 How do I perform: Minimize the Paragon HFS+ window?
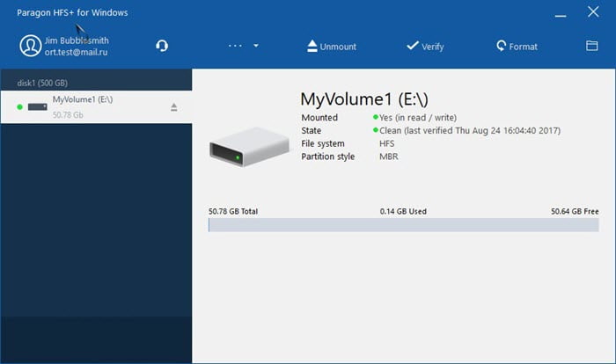click(561, 16)
